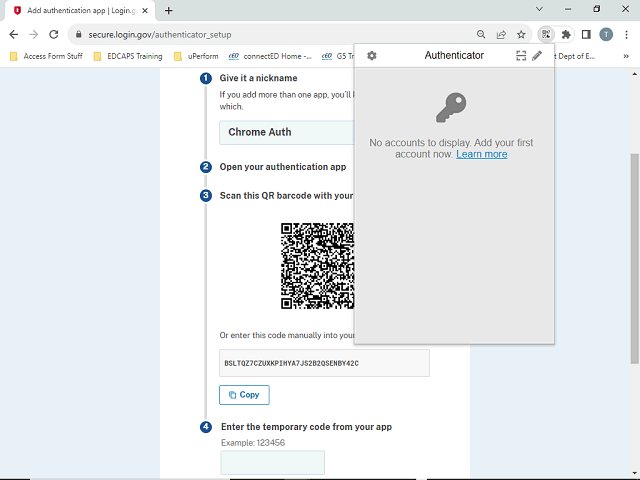Click the Scan QR code icon in Authenticator

[521, 56]
